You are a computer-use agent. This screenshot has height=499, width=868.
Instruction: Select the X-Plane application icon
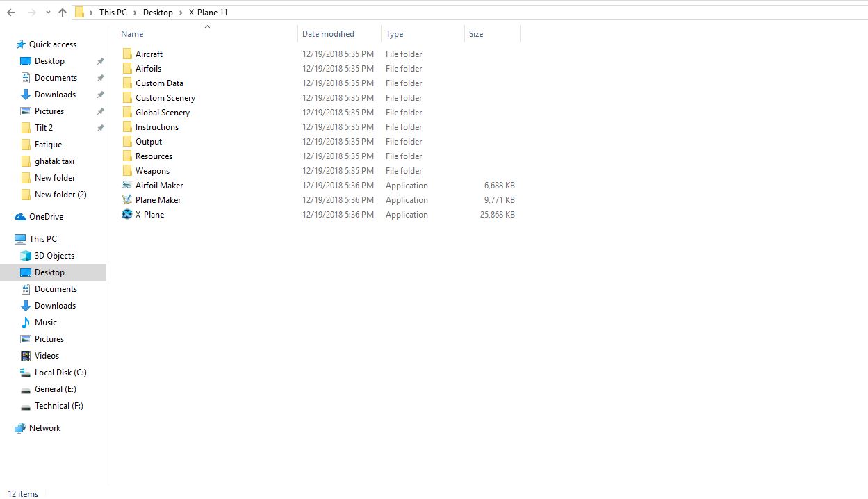coord(127,215)
